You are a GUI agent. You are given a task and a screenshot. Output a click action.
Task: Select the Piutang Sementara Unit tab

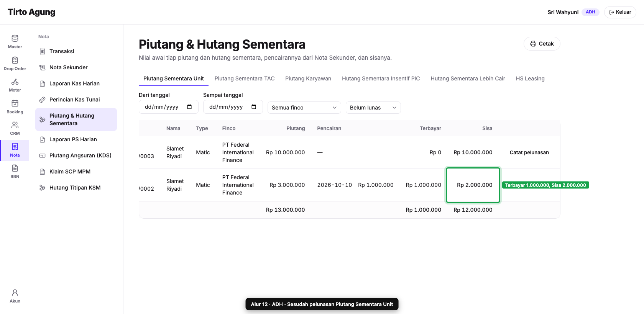click(174, 78)
